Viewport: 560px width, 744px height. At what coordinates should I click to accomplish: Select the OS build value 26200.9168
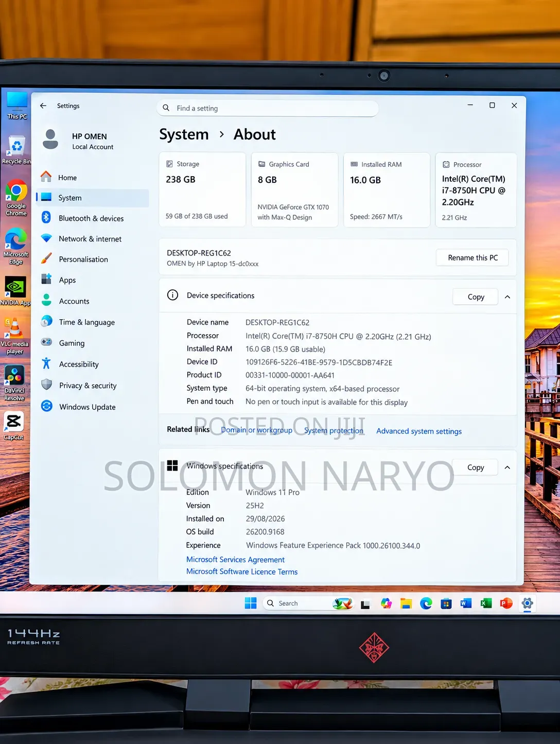pyautogui.click(x=265, y=532)
